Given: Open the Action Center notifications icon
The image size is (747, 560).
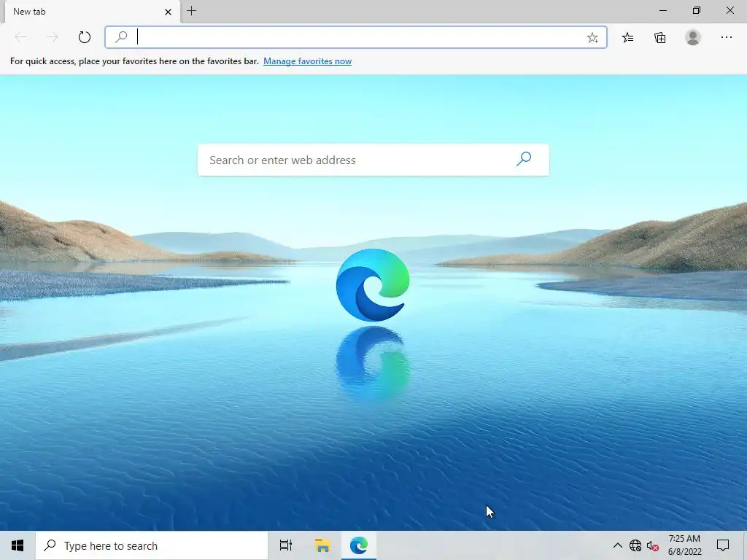Looking at the screenshot, I should (x=723, y=545).
